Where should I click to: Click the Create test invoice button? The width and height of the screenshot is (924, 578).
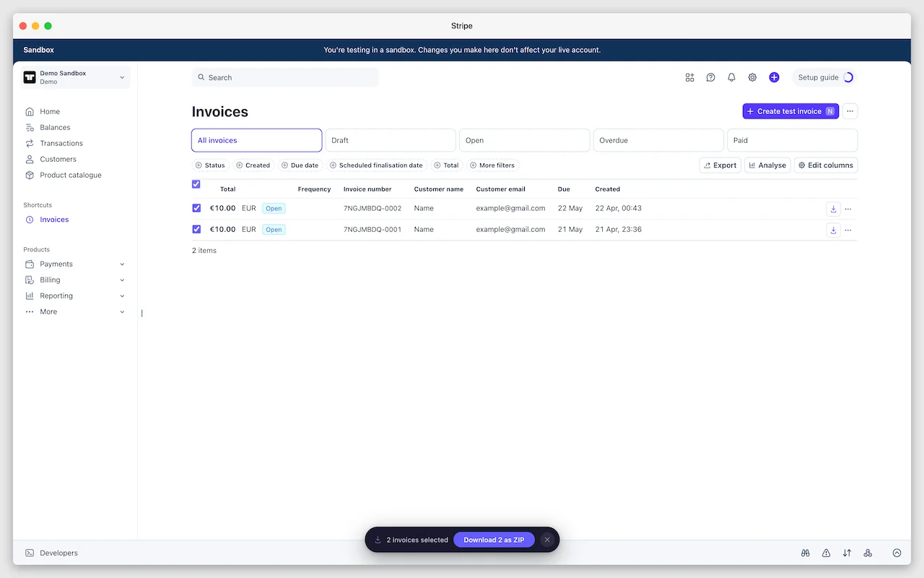coord(790,111)
